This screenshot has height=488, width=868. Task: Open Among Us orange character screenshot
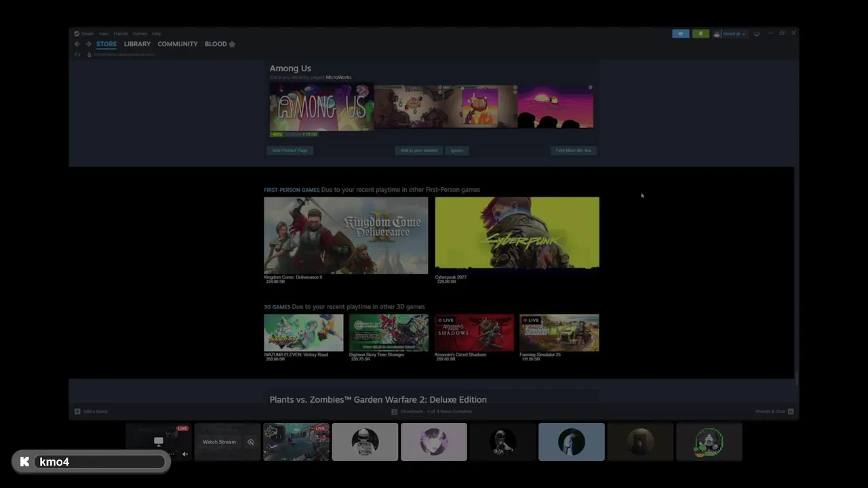[480, 107]
